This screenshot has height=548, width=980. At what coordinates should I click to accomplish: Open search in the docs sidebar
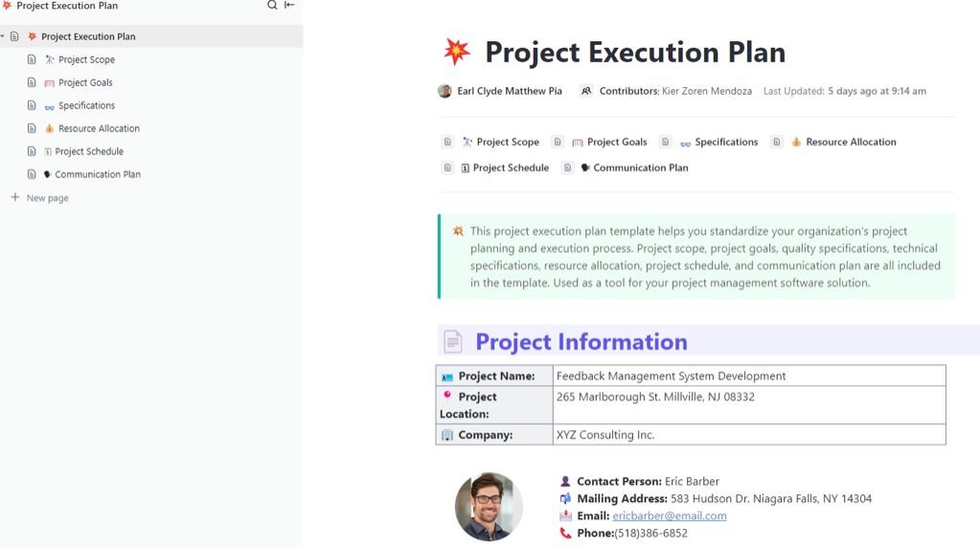[272, 6]
